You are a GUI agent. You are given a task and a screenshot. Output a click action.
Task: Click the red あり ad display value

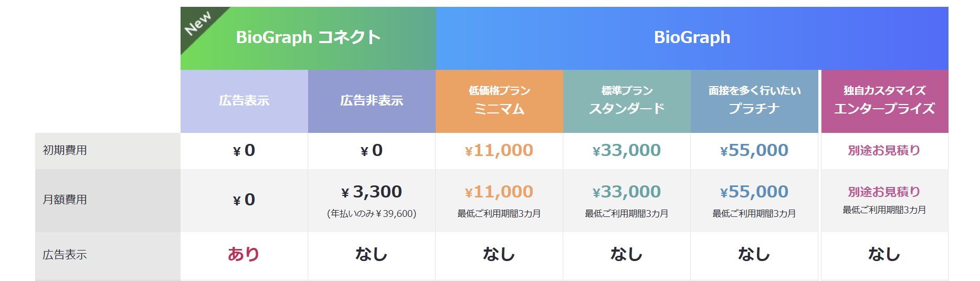click(x=244, y=255)
